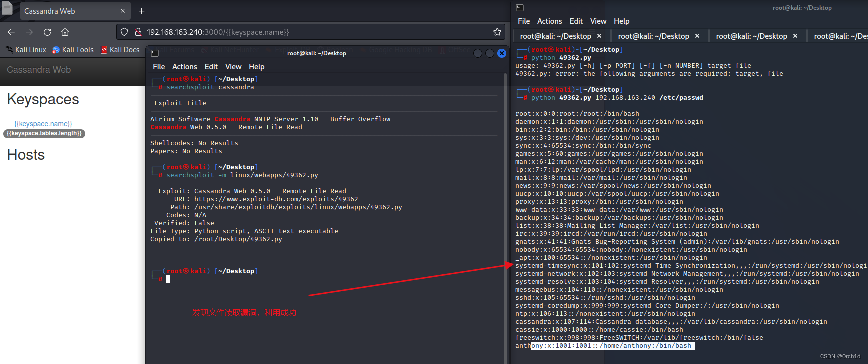Viewport: 868px width, 364px height.
Task: Click the freeswitch:x:998:998 passwd line
Action: (x=639, y=338)
